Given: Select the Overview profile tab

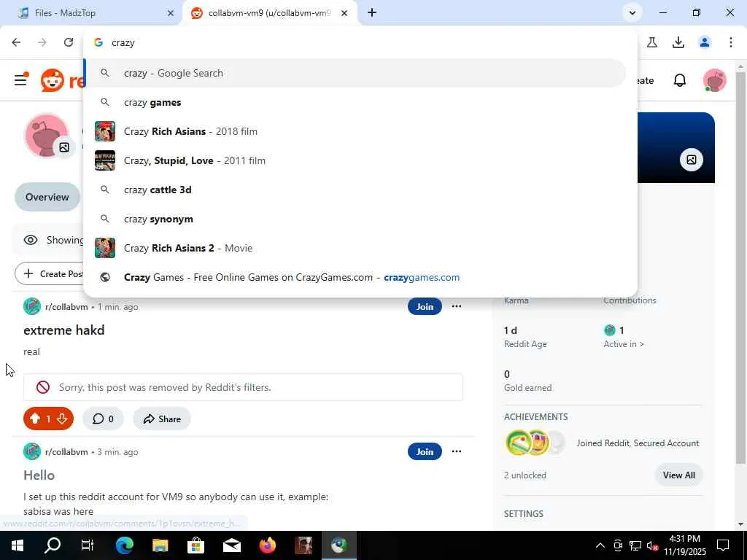Looking at the screenshot, I should click(x=47, y=197).
